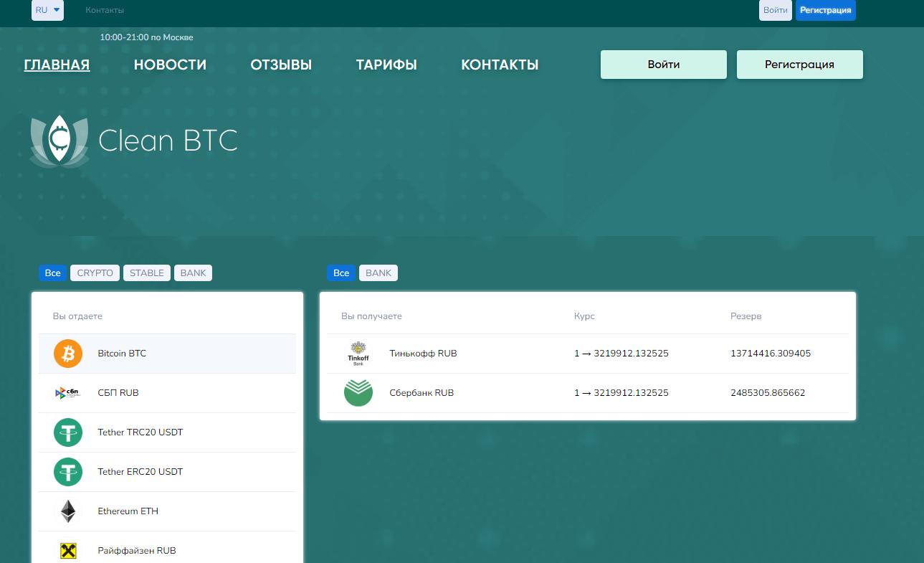The image size is (924, 563).
Task: Click the Tether ERC20 USDT icon
Action: (68, 472)
